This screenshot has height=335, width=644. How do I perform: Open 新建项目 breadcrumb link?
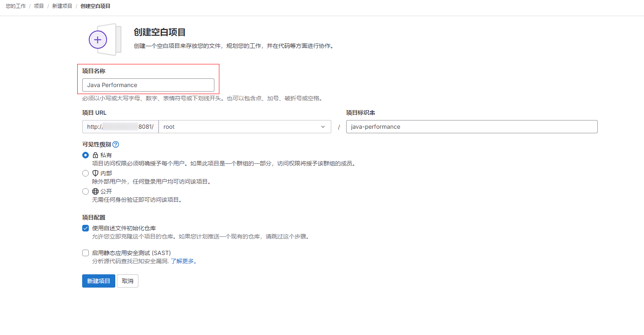(62, 6)
